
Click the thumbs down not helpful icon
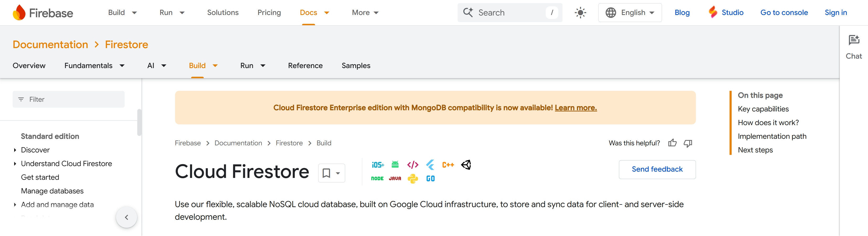(687, 143)
